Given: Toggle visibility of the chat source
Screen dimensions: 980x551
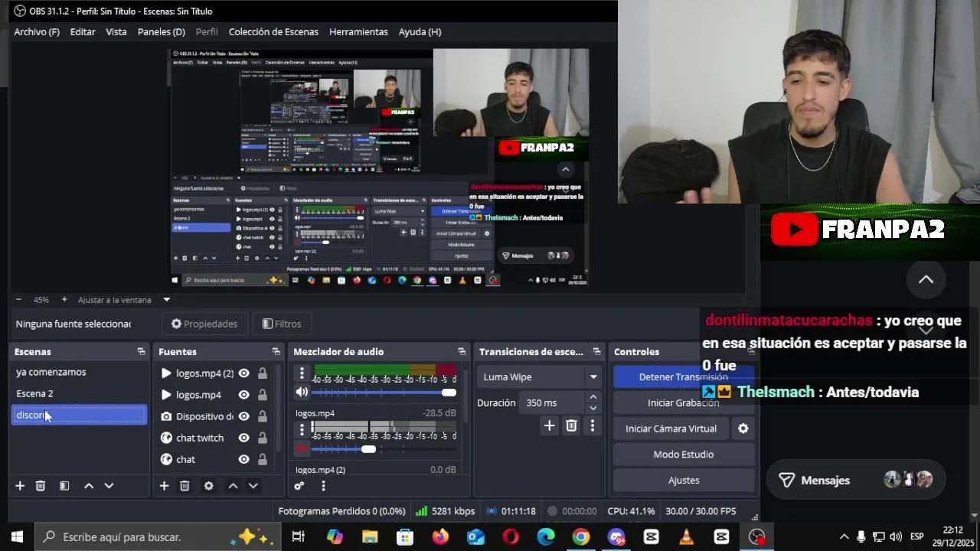Looking at the screenshot, I should pos(243,459).
